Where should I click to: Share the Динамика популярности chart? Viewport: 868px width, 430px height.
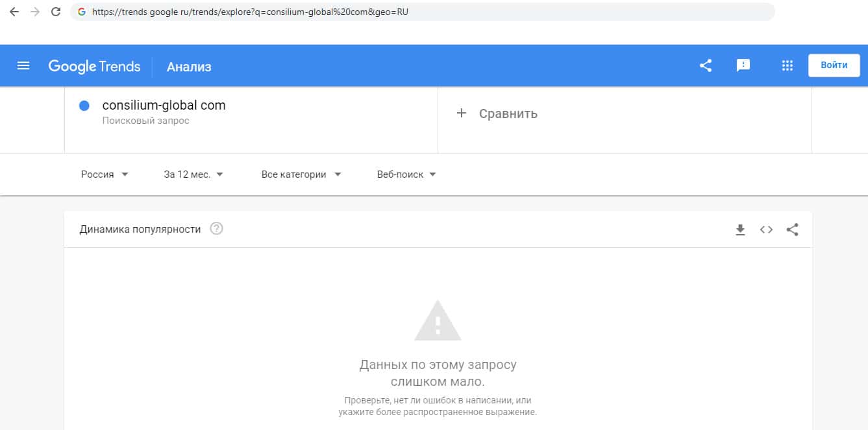point(792,230)
